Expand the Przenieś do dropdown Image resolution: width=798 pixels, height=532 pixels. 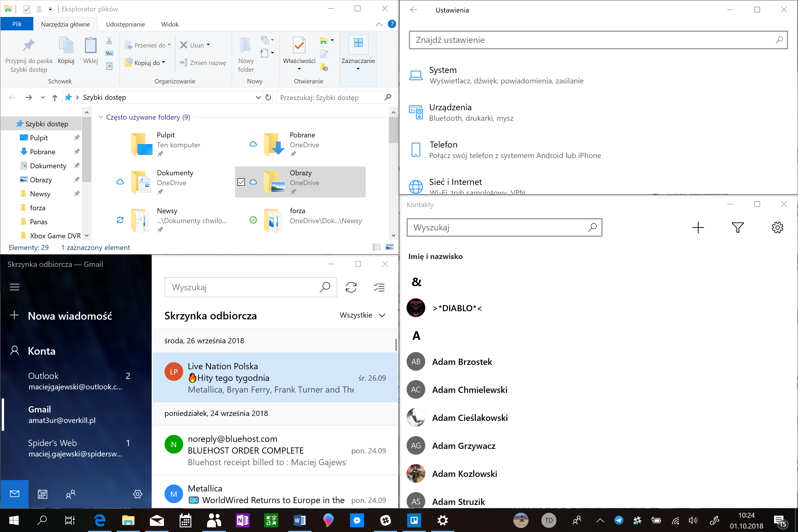pos(169,45)
